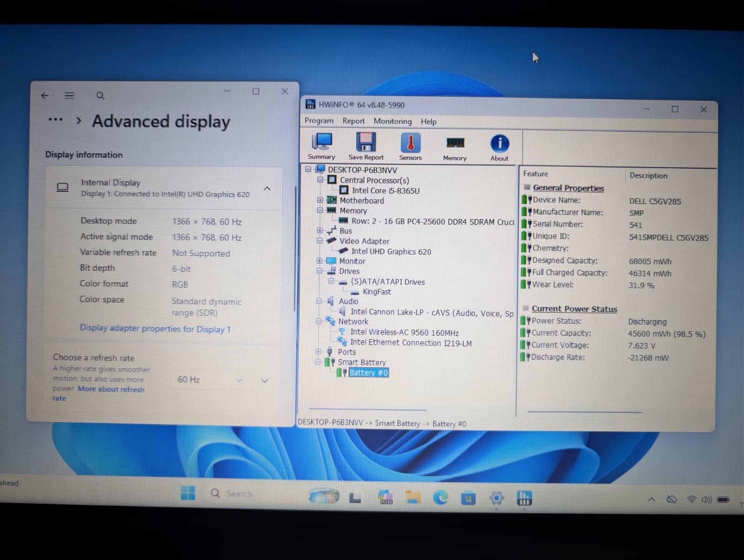Select the Battery #0 tree item
This screenshot has height=560, width=744.
(368, 373)
